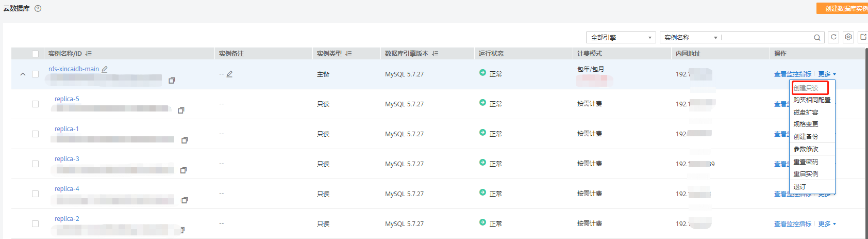Click status icon of replica-5 row

point(482,103)
